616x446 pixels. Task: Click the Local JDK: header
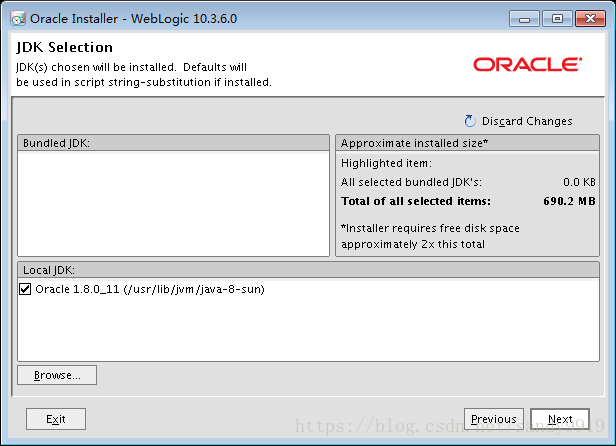308,270
